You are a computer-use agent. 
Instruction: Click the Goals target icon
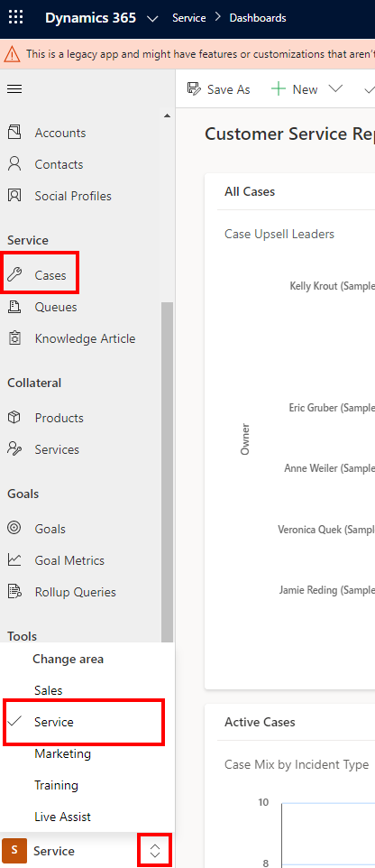point(14,528)
